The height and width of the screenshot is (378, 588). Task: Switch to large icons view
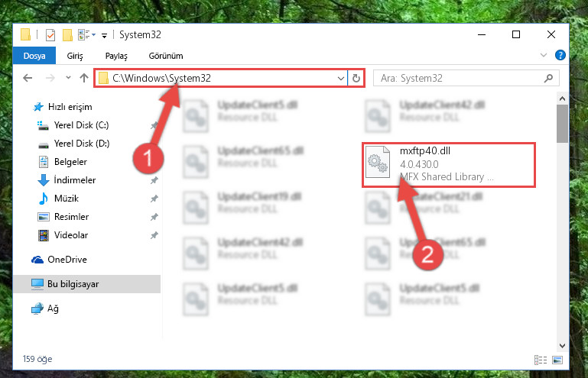[557, 360]
